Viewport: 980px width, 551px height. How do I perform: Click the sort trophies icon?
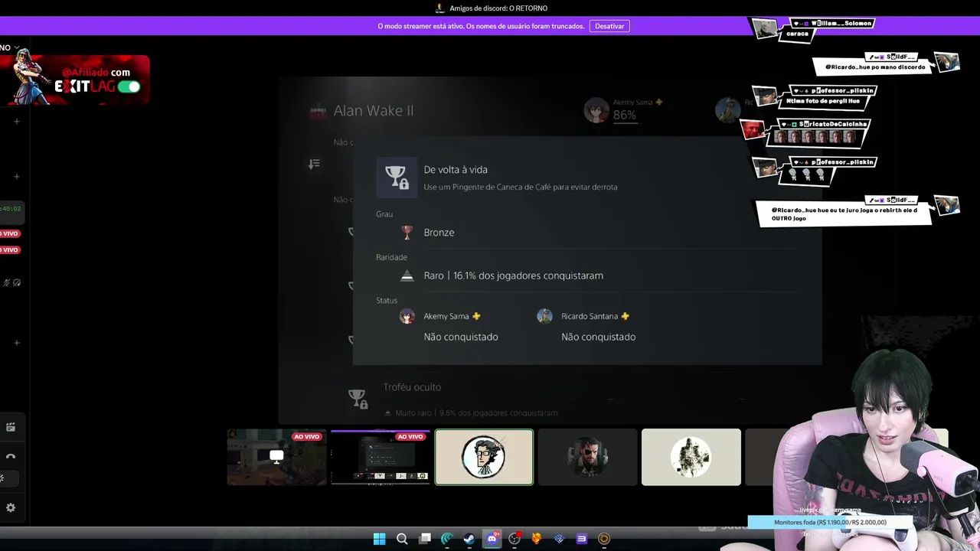314,164
